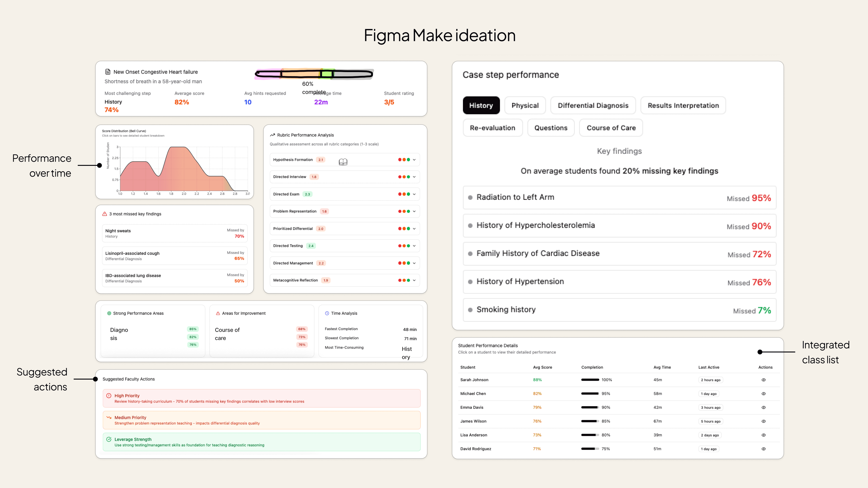868x488 pixels.
Task: Expand Problem Representation row chevron
Action: click(414, 211)
